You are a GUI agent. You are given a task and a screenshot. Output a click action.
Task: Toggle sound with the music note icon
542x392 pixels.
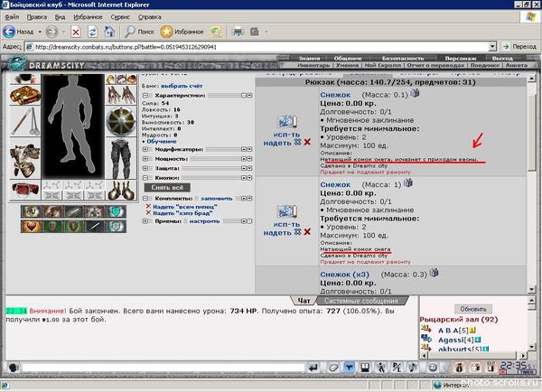pyautogui.click(x=413, y=368)
